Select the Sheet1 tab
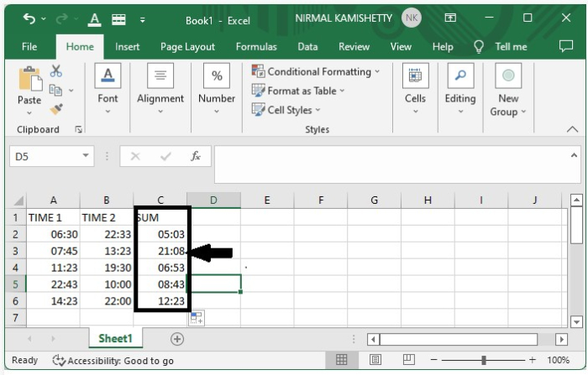 pyautogui.click(x=116, y=339)
